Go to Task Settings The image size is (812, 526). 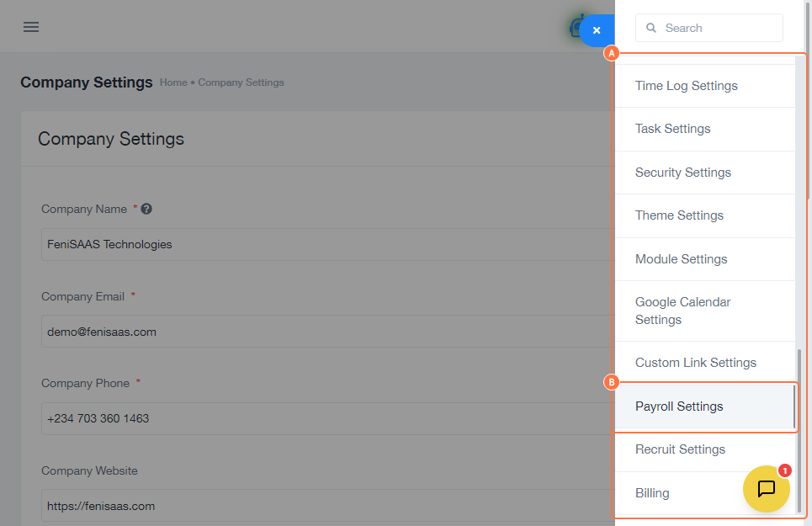pyautogui.click(x=672, y=129)
